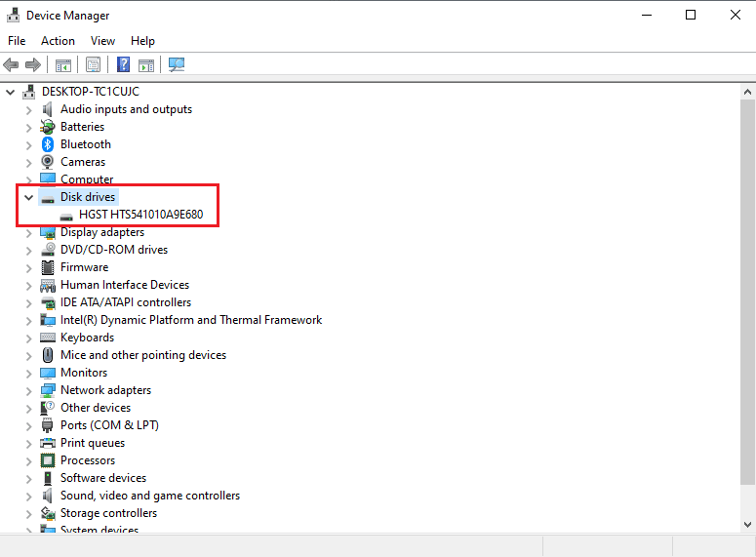Click Show/Hide Console Tree toolbar icon

pos(63,65)
